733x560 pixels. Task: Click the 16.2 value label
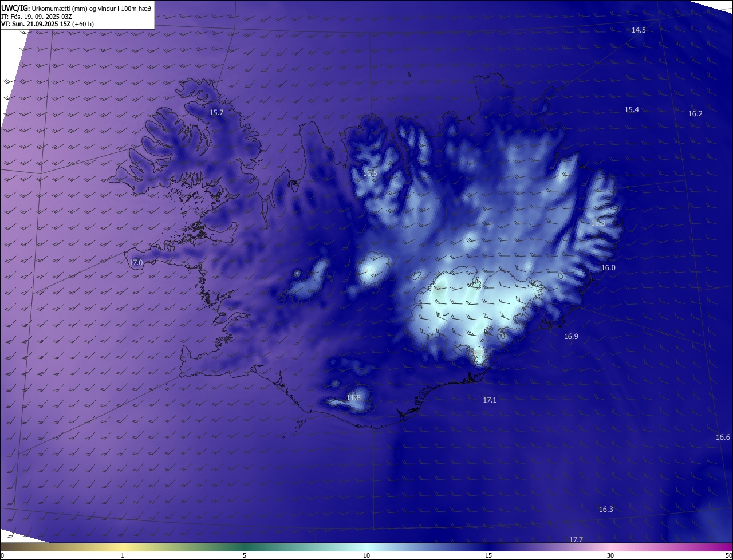click(x=695, y=113)
